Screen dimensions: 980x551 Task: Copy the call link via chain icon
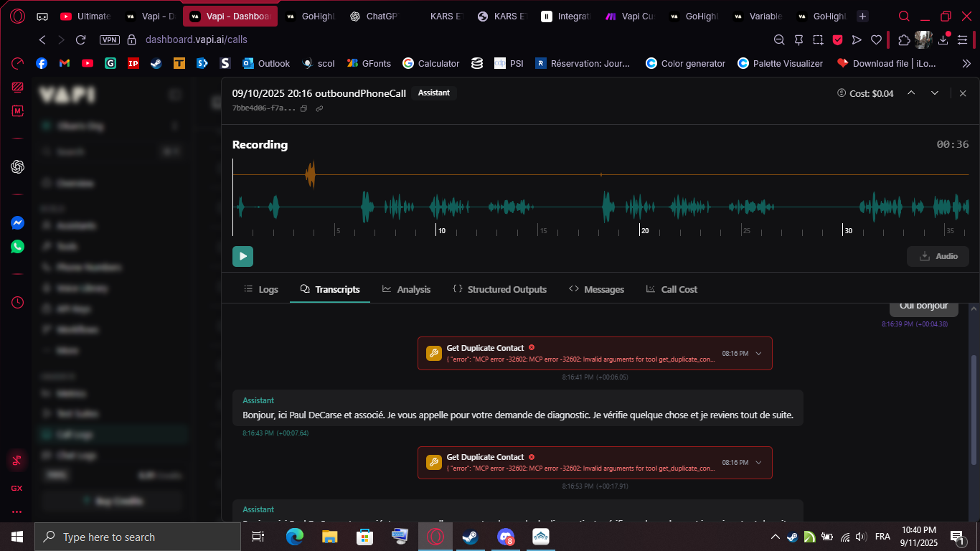[319, 108]
